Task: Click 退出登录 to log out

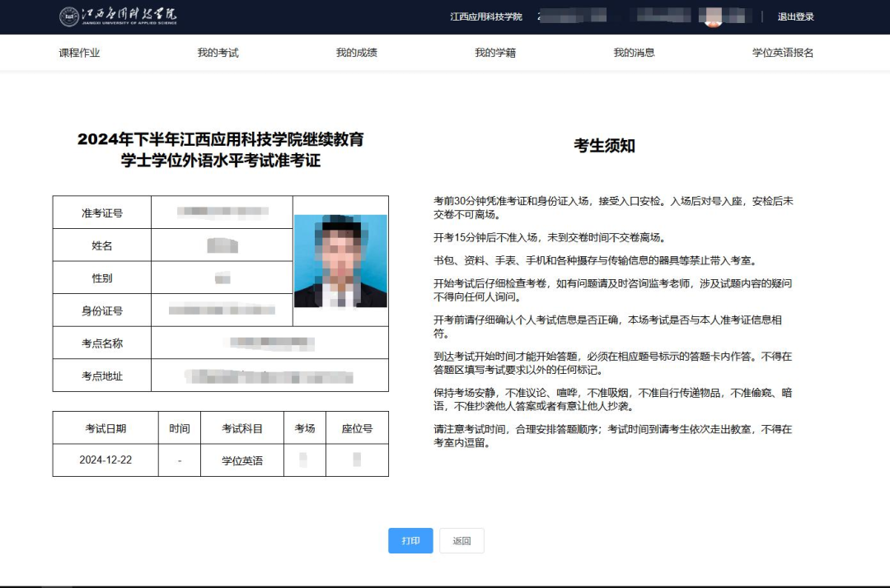Action: coord(795,16)
